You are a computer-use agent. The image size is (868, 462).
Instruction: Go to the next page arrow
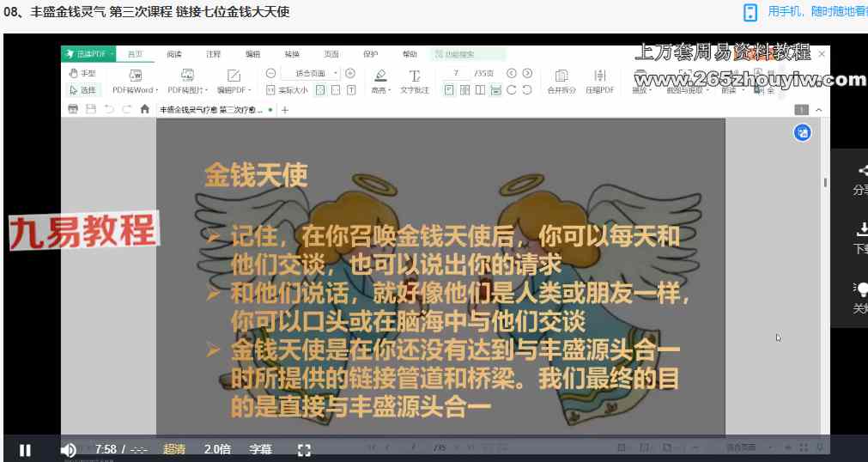pos(527,74)
